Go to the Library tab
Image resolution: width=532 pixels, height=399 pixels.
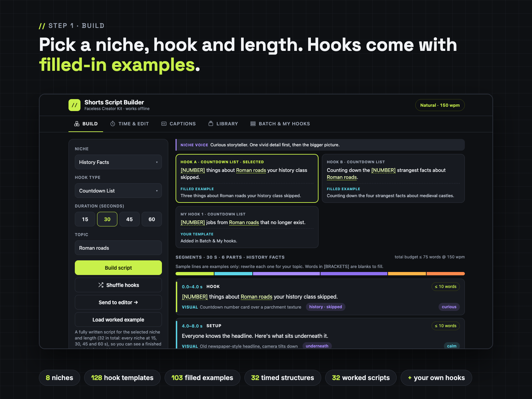tap(223, 124)
